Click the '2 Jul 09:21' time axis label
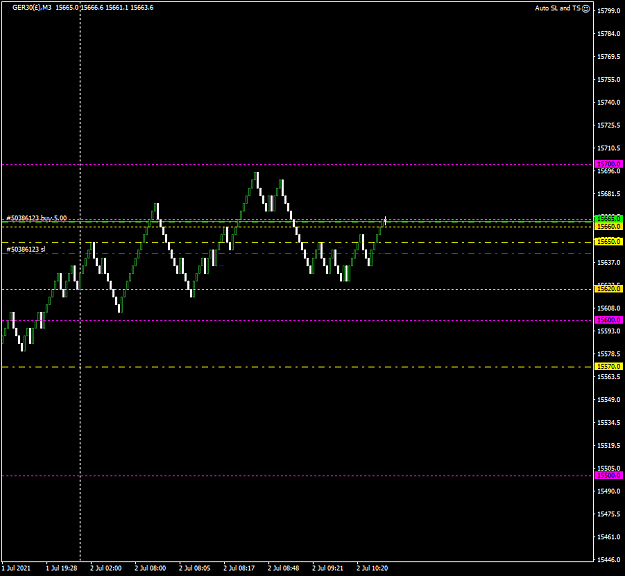 pos(328,568)
